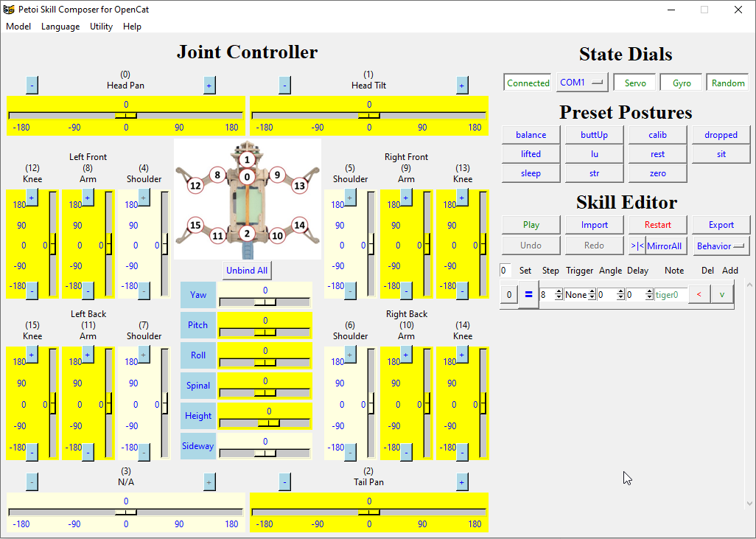The image size is (756, 539).
Task: Click plus above Right Front Arm slider
Action: [406, 198]
